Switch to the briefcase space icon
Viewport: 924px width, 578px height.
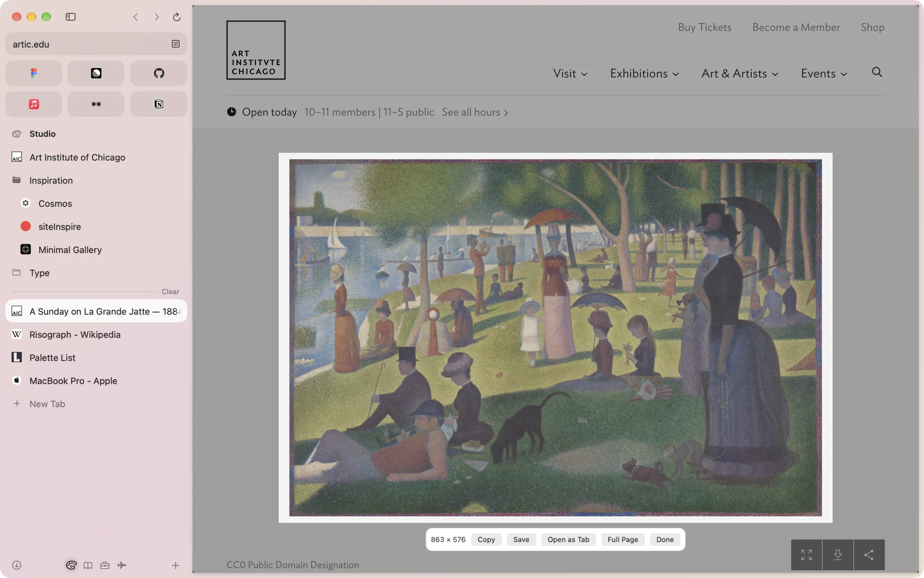(105, 565)
